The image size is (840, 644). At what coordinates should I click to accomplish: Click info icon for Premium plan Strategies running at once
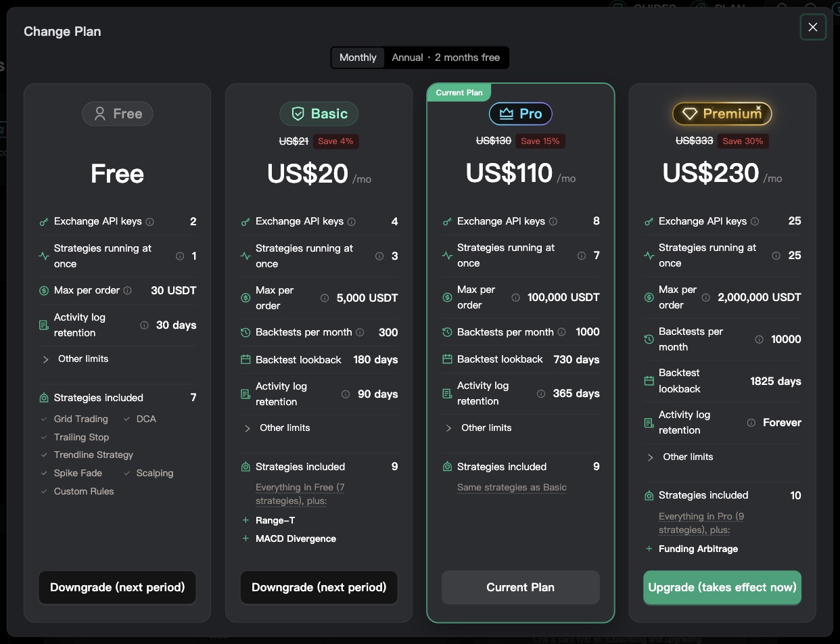click(x=776, y=256)
